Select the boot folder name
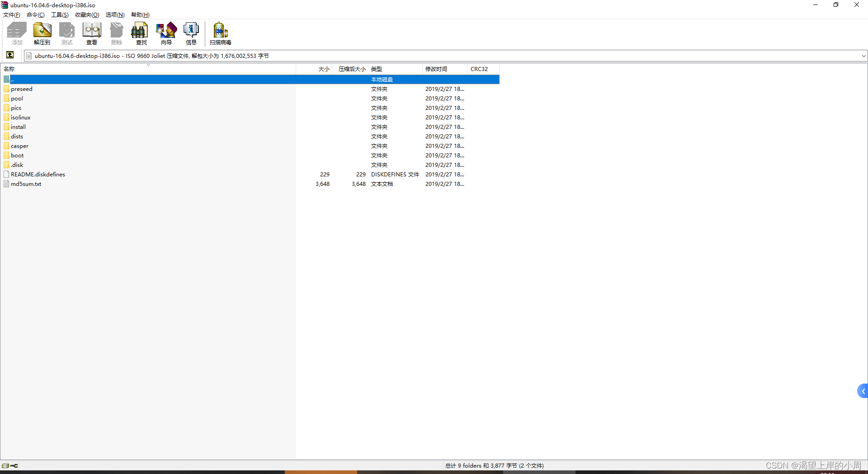The image size is (868, 474). coord(17,155)
